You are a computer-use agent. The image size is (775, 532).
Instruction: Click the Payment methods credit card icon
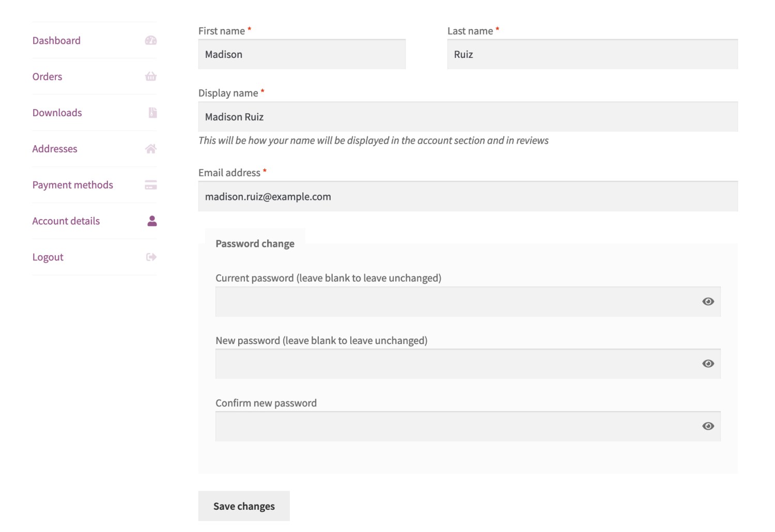[150, 185]
